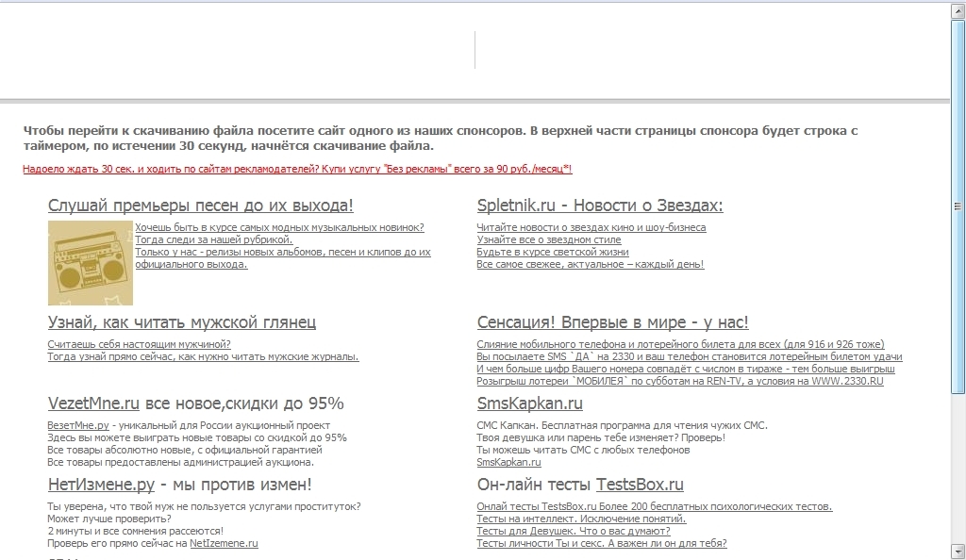Screen dimensions: 966x560
Task: Click text 'Здесь вы можете выиграть новые товары'
Action: [x=197, y=437]
